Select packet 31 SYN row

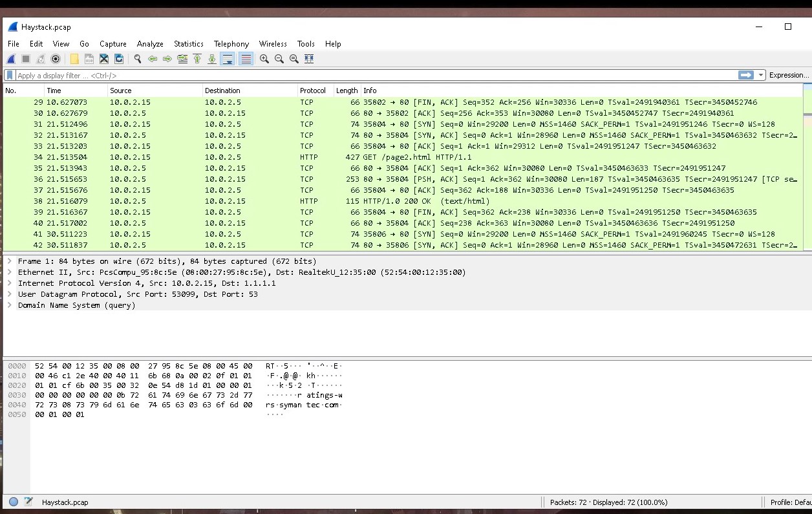tap(403, 124)
